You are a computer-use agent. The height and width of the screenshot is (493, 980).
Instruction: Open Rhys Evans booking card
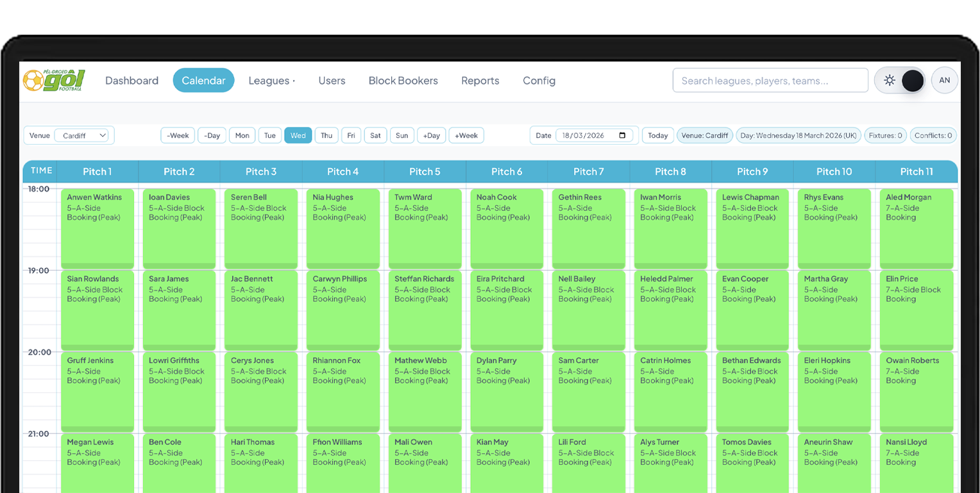coord(834,228)
